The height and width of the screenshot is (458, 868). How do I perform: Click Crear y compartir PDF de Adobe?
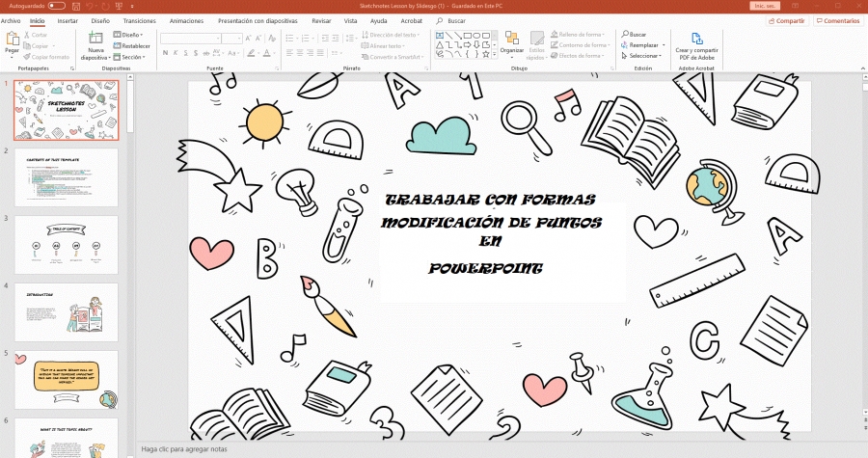(x=697, y=46)
